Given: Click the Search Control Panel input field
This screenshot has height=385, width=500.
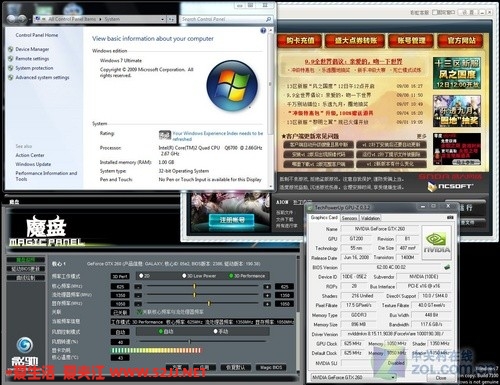Looking at the screenshot, I should point(223,19).
